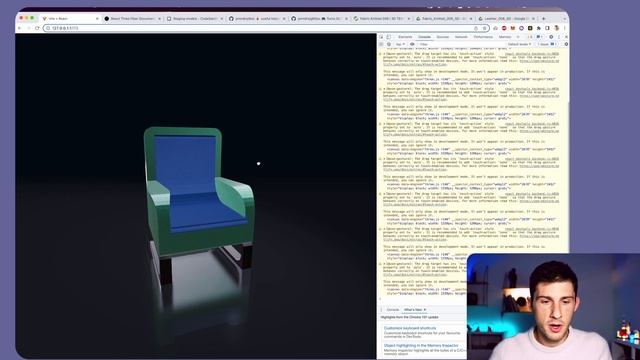The image size is (640, 360).
Task: Open the Default levels dropdown
Action: [519, 44]
